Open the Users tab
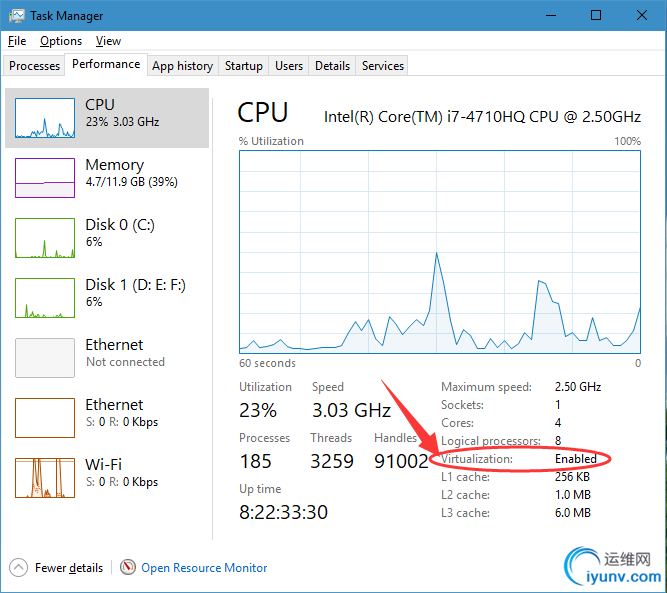Image resolution: width=667 pixels, height=593 pixels. [x=289, y=66]
